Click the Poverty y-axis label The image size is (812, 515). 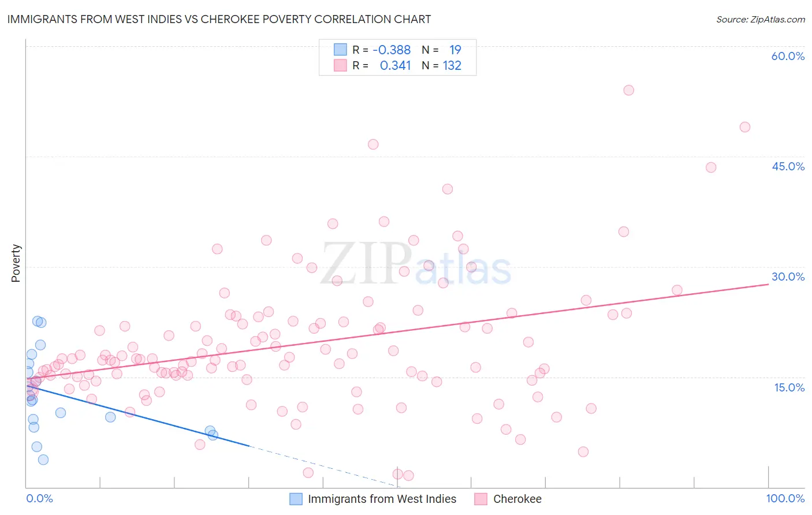coord(16,263)
